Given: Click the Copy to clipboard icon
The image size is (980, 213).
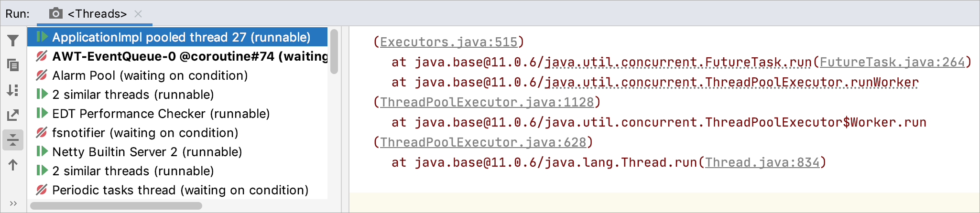Looking at the screenshot, I should pos(13,65).
